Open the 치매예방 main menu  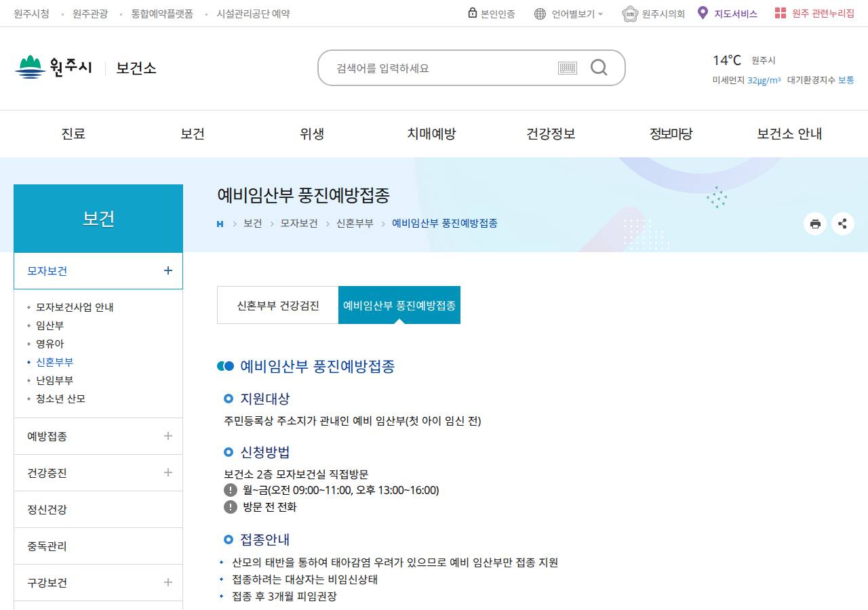pyautogui.click(x=431, y=134)
